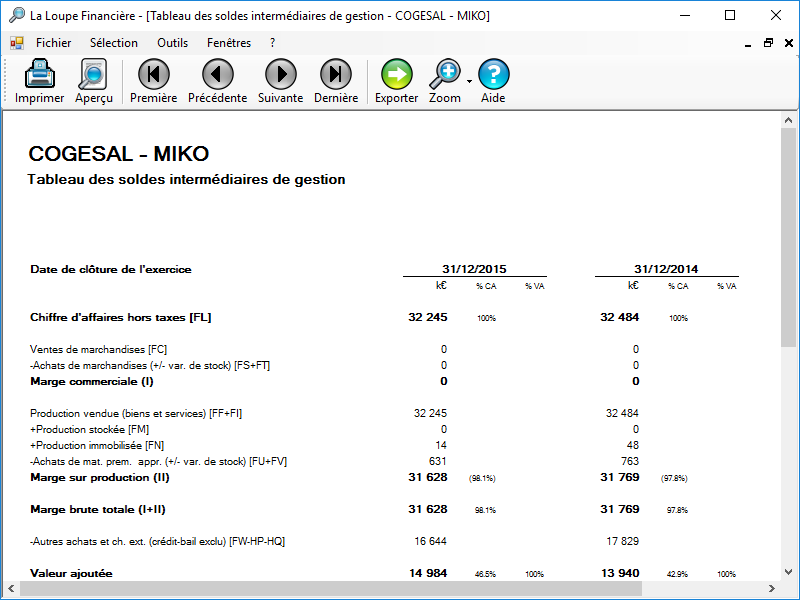Image resolution: width=800 pixels, height=600 pixels.
Task: Click '-Achats de mat. prem.' row label
Action: pos(158,462)
